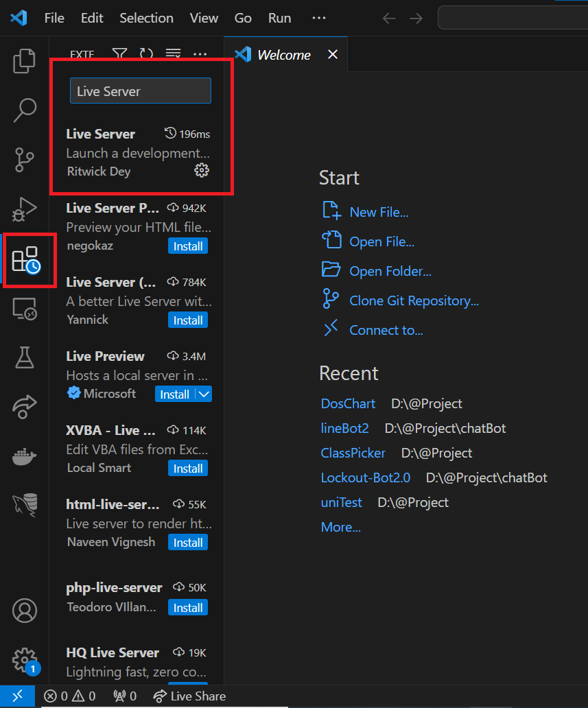Open errors and warnings status indicator
This screenshot has height=708, width=588.
pyautogui.click(x=70, y=696)
